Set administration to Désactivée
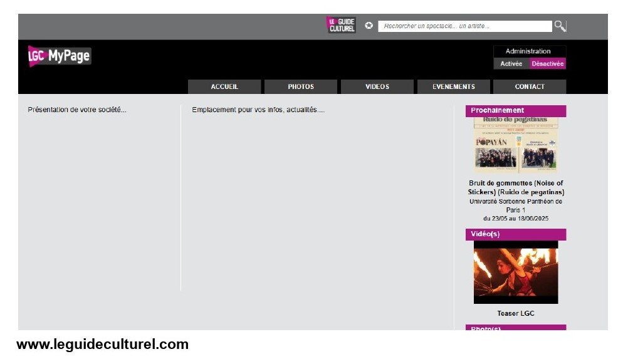This screenshot has height=364, width=623. pos(548,63)
